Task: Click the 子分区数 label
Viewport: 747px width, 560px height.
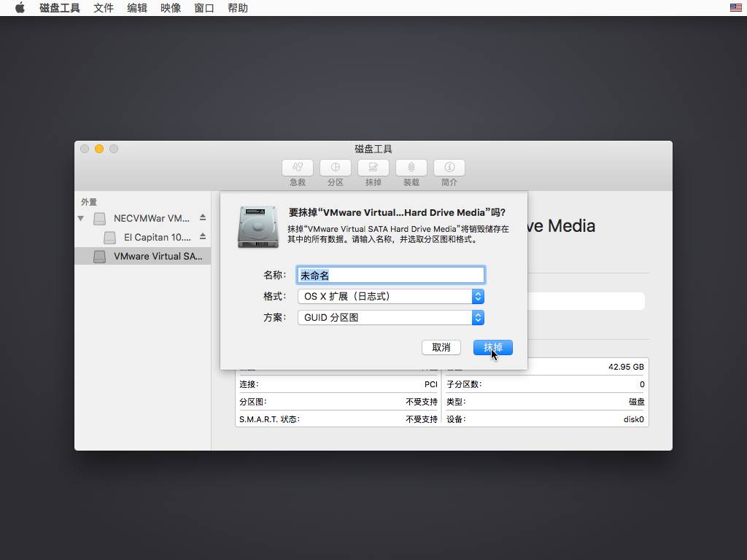Action: click(x=464, y=385)
